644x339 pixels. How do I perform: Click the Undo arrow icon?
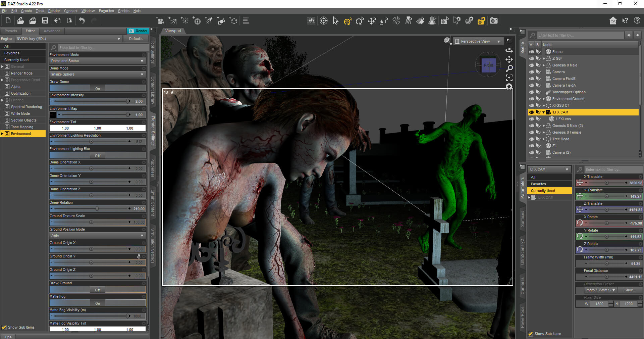pyautogui.click(x=82, y=21)
